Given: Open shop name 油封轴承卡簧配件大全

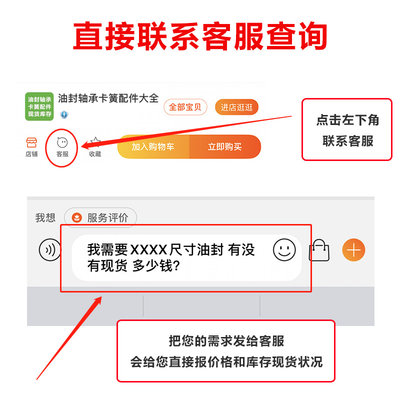Looking at the screenshot, I should point(108,98).
